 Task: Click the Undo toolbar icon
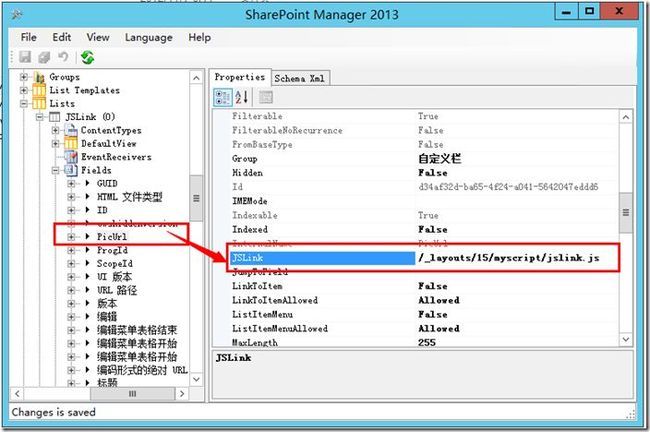[63, 56]
